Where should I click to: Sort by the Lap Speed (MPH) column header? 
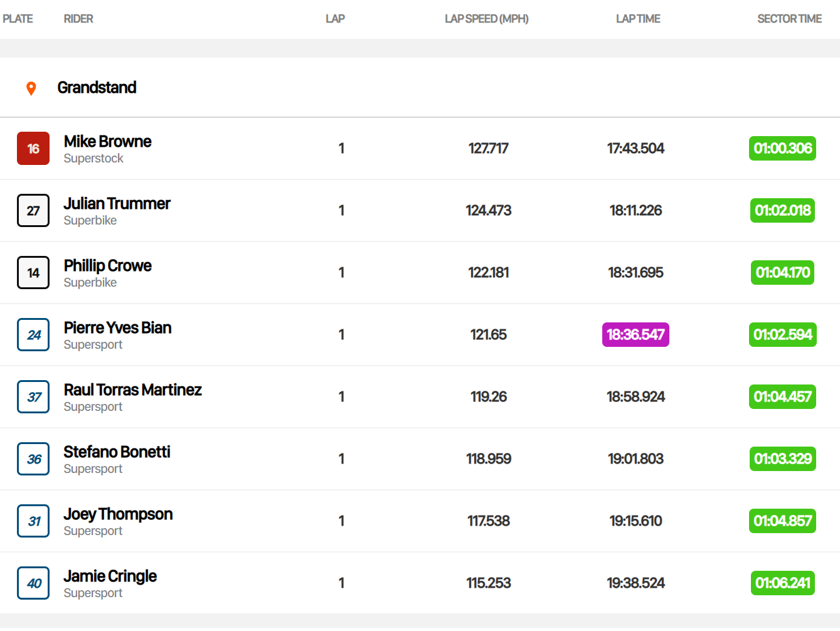tap(486, 19)
